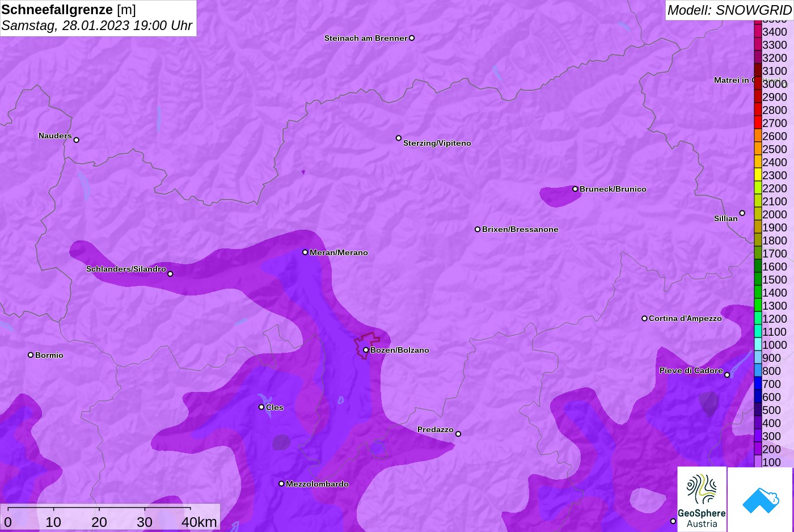The height and width of the screenshot is (532, 794).
Task: Click the 1000 m cyan legend swatch
Action: 758,344
